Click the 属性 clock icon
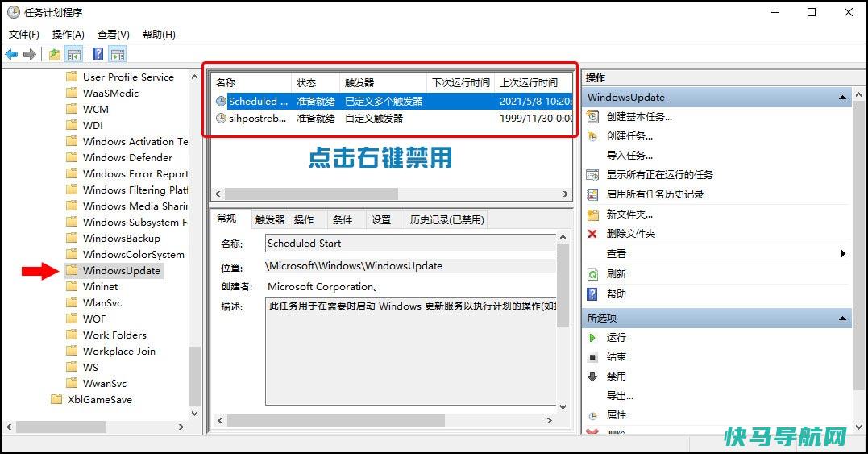The height and width of the screenshot is (454, 868). point(593,416)
